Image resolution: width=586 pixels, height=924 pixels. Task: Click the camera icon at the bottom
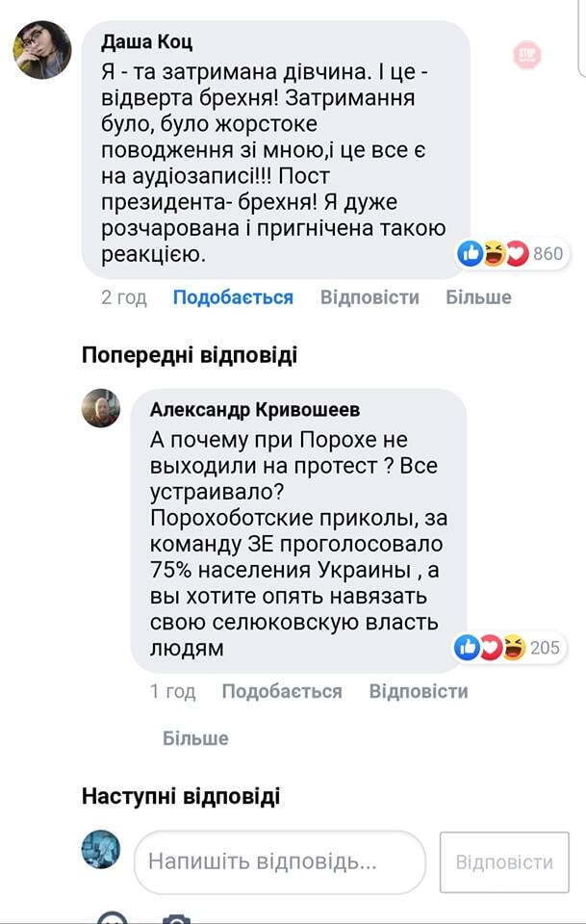coord(174,919)
